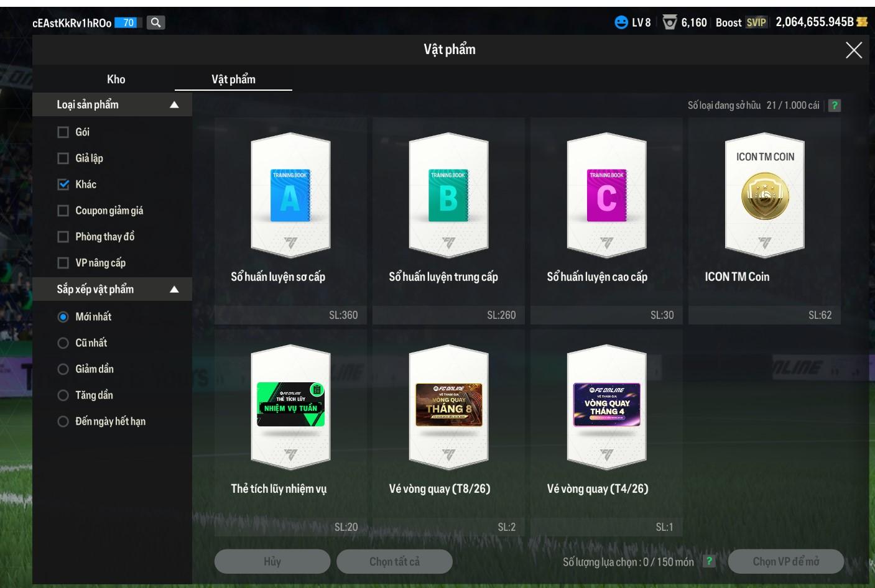Viewport: 875px width, 588px height.
Task: Close the Vật phẩm window
Action: [854, 50]
